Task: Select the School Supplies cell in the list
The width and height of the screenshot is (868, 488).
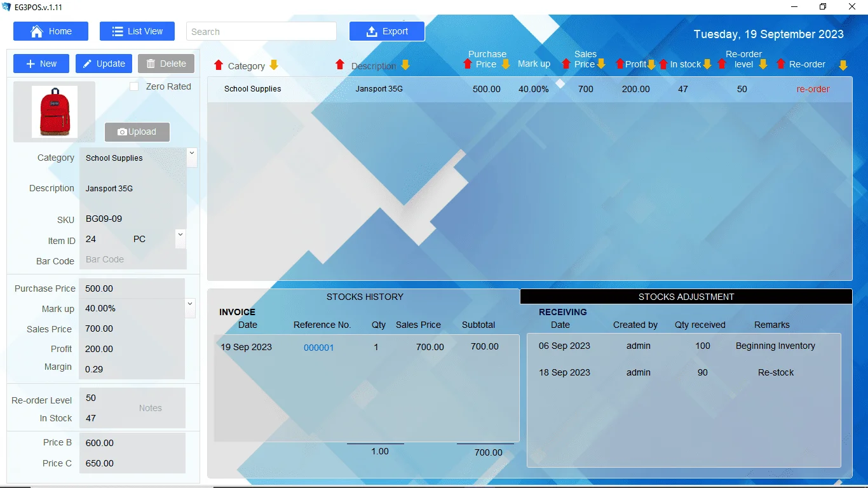Action: [x=253, y=89]
